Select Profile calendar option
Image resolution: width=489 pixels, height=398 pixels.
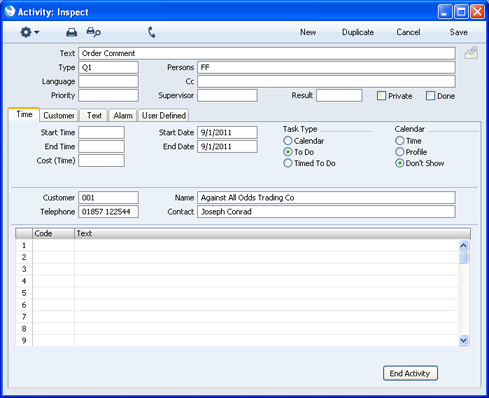(400, 152)
